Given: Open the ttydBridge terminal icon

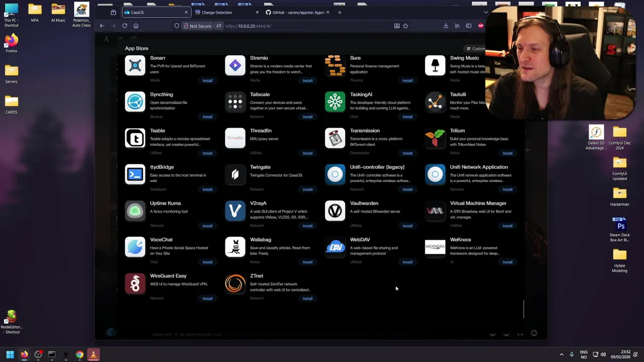Looking at the screenshot, I should click(x=135, y=174).
